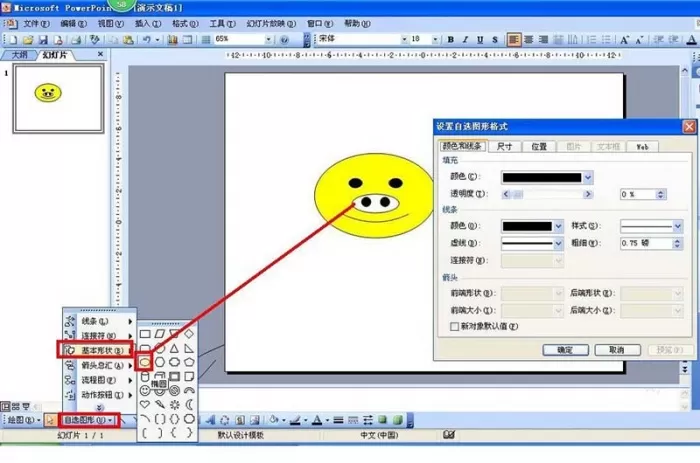Image resolution: width=700 pixels, height=463 pixels.
Task: Pick the diamond shape in shapes palette
Action: coord(189,334)
